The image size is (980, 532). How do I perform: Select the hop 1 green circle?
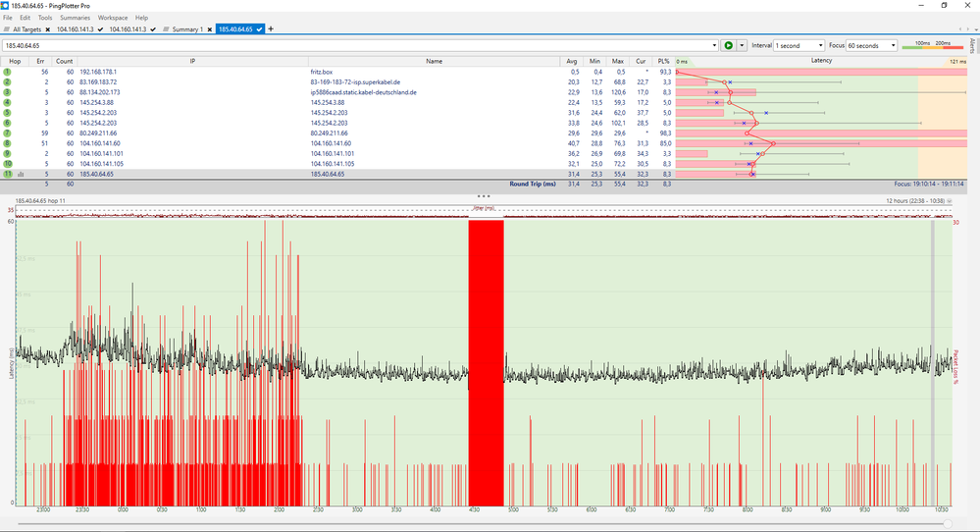7,73
